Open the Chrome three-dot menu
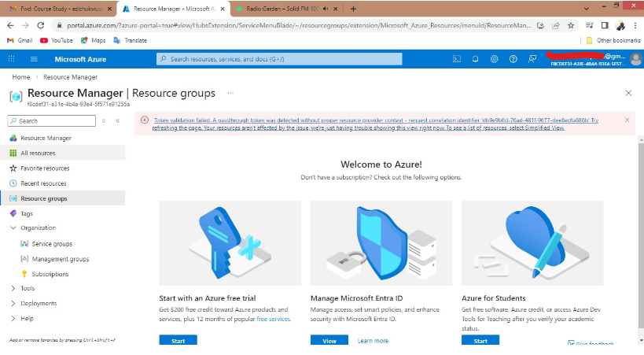The image size is (644, 355). pos(635,25)
